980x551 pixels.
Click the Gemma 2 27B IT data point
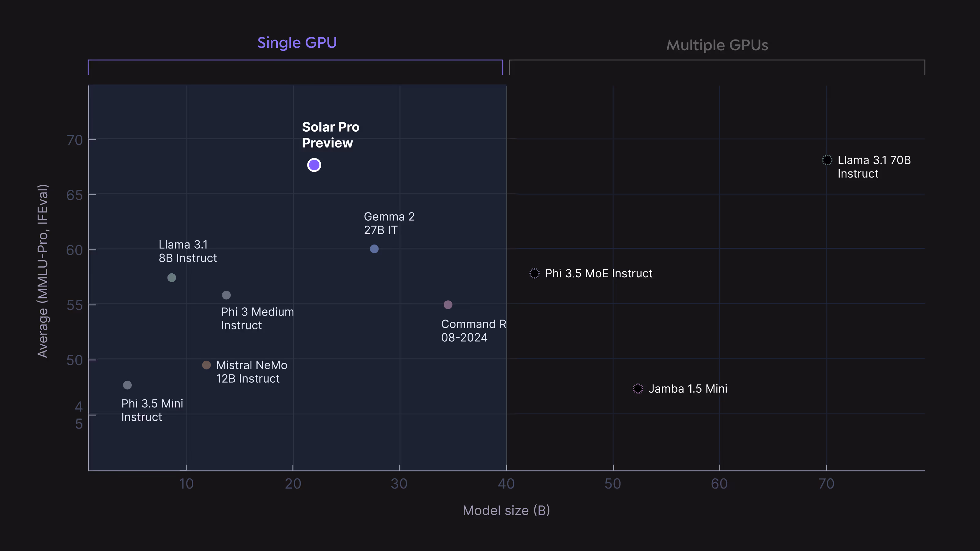pos(374,249)
